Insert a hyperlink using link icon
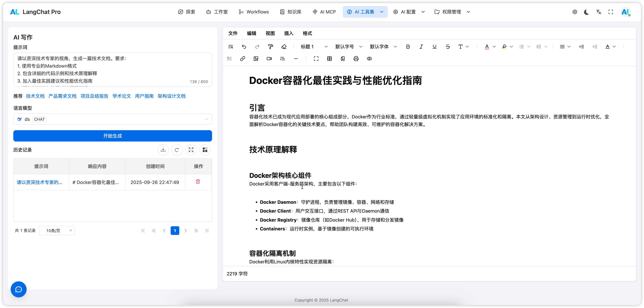 coord(242,59)
